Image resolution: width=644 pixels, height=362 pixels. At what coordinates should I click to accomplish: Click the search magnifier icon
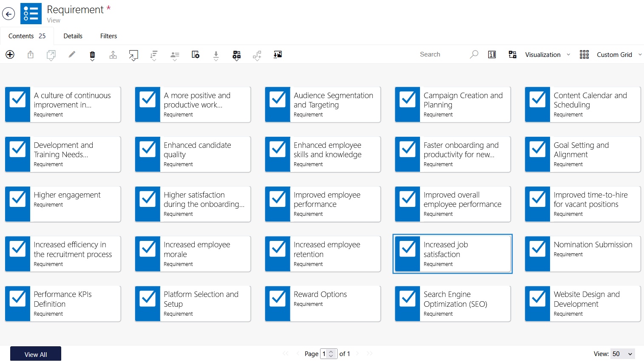[x=474, y=54]
